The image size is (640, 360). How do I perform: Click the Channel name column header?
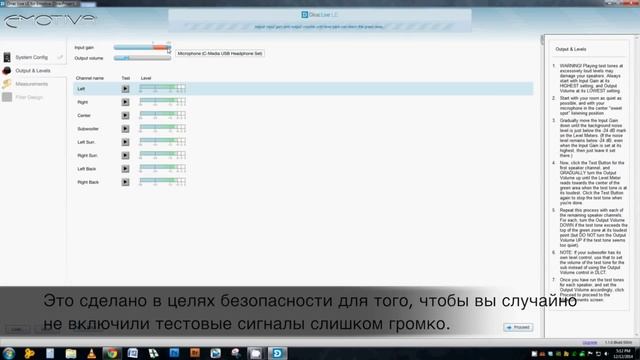90,78
